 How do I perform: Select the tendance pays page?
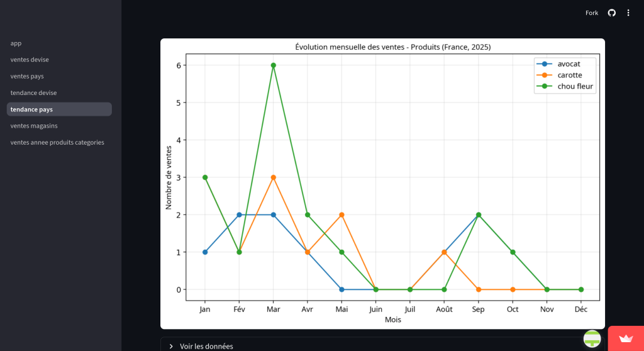[x=31, y=109]
